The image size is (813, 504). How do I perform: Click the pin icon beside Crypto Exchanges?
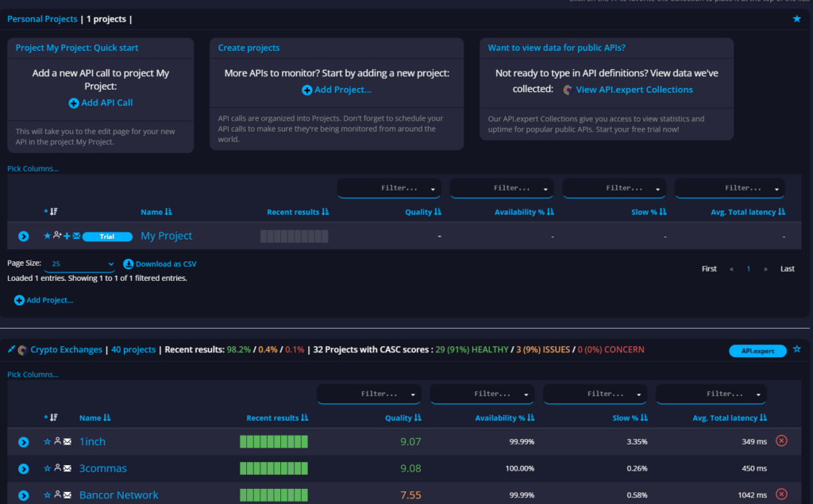(x=11, y=349)
